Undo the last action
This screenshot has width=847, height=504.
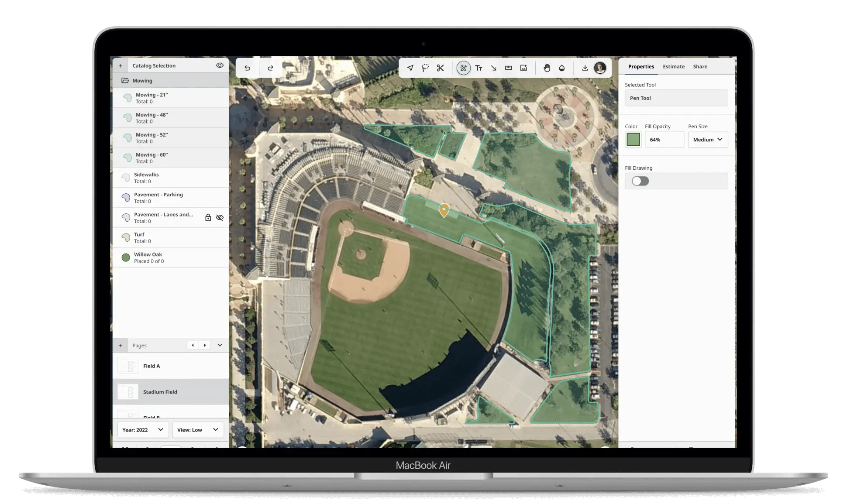(x=247, y=68)
